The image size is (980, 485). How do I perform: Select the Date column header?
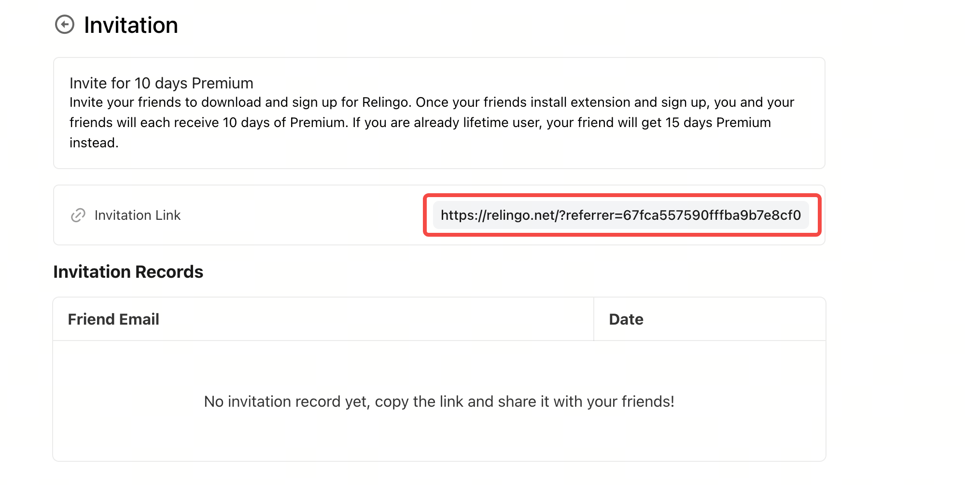(x=626, y=319)
